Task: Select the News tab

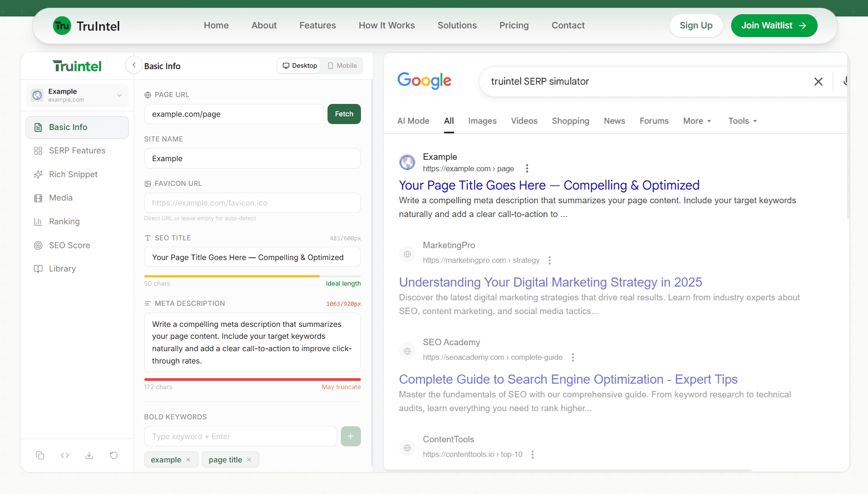Action: pos(614,121)
